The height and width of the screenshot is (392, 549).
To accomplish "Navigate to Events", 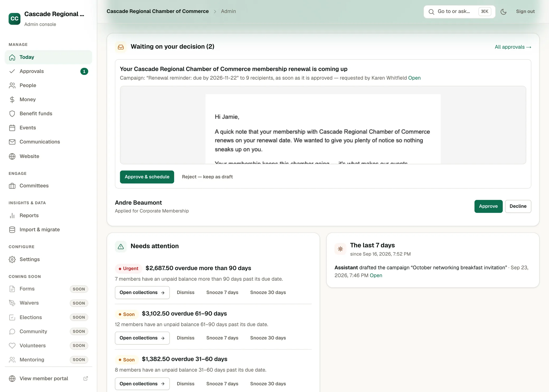I will pyautogui.click(x=48, y=128).
